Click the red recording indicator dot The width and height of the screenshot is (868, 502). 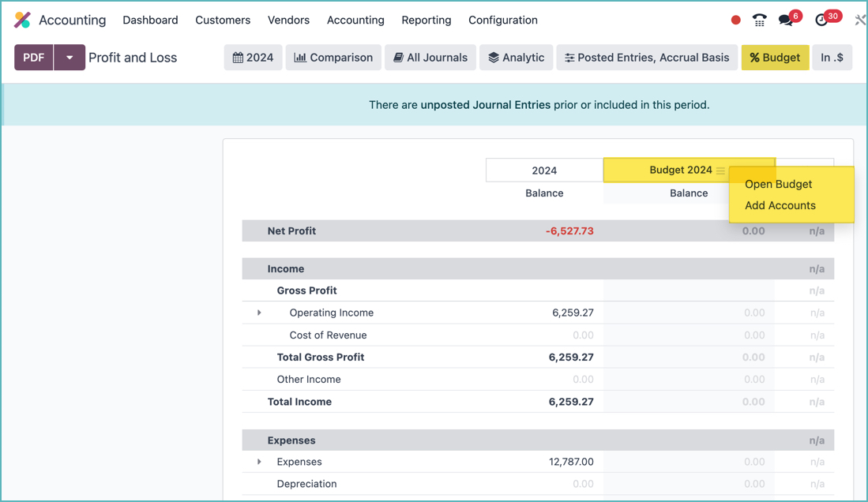735,21
